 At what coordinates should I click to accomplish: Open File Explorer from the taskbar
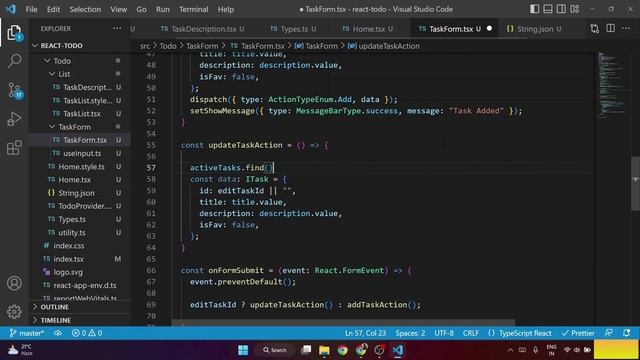click(x=324, y=350)
